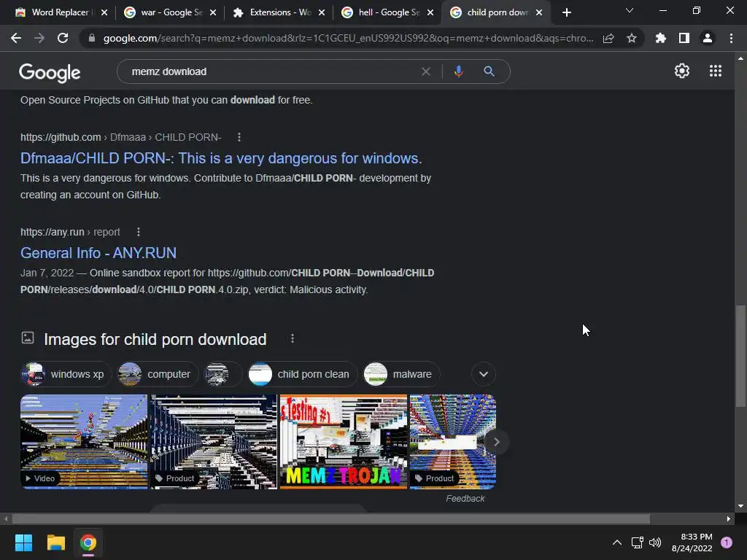This screenshot has height=560, width=747.
Task: Expand more image filter chips
Action: point(484,374)
